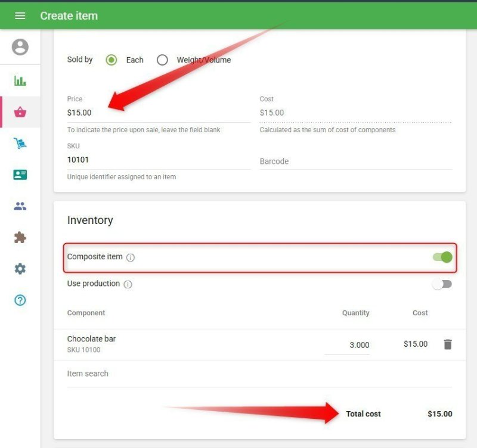
Task: Open the hamburger navigation menu
Action: click(x=20, y=15)
